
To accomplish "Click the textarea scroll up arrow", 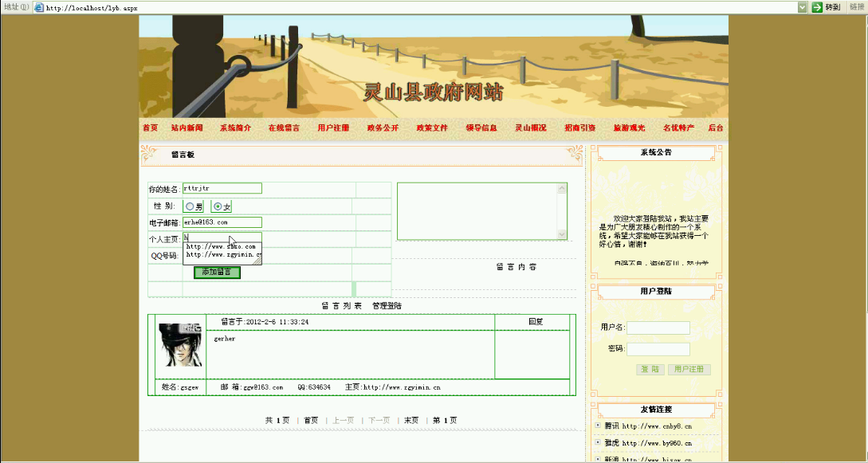I will tap(562, 189).
